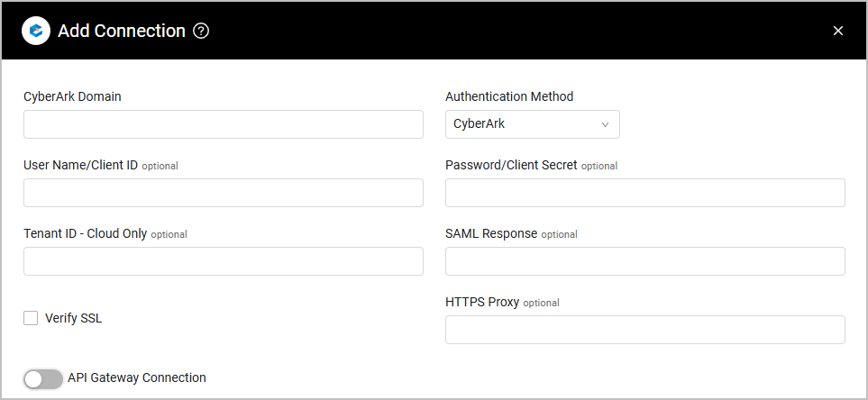Enable the Verify SSL checkbox

pyautogui.click(x=31, y=318)
